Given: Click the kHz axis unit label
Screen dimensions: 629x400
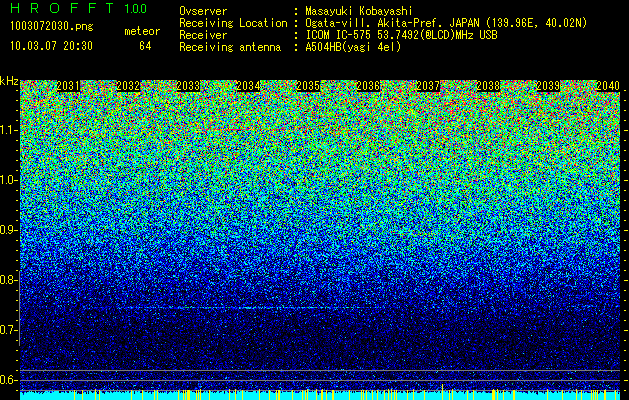Looking at the screenshot, I should coord(9,81).
